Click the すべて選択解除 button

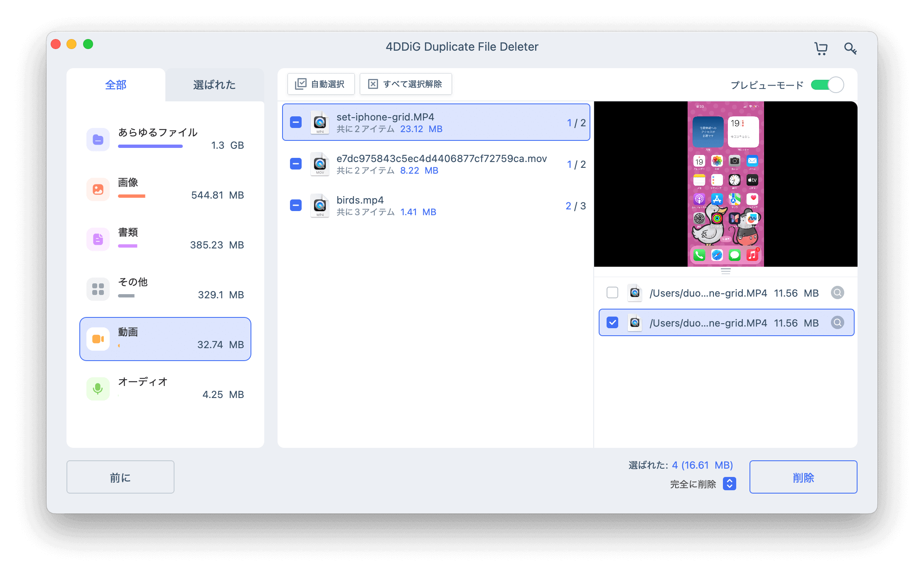[406, 84]
